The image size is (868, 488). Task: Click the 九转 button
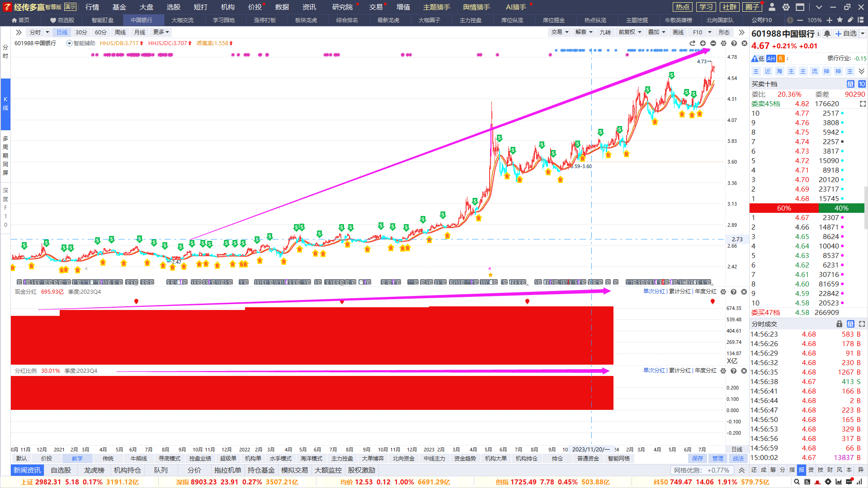pyautogui.click(x=605, y=32)
